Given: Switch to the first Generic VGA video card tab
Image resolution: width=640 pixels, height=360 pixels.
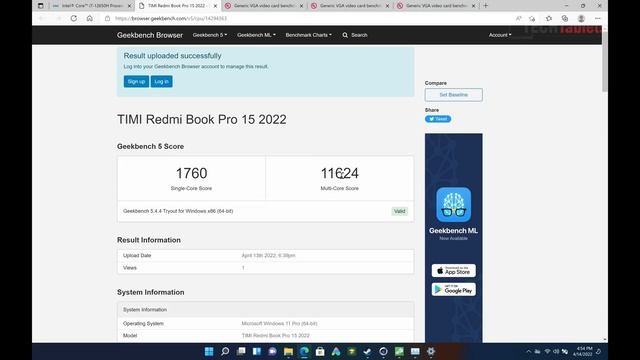Looking at the screenshot, I should point(264,6).
